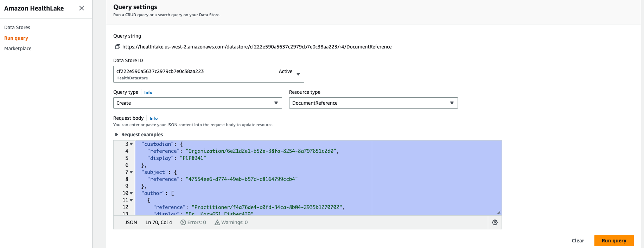The width and height of the screenshot is (644, 248).
Task: Collapse the subject block on line 7
Action: coord(131,172)
